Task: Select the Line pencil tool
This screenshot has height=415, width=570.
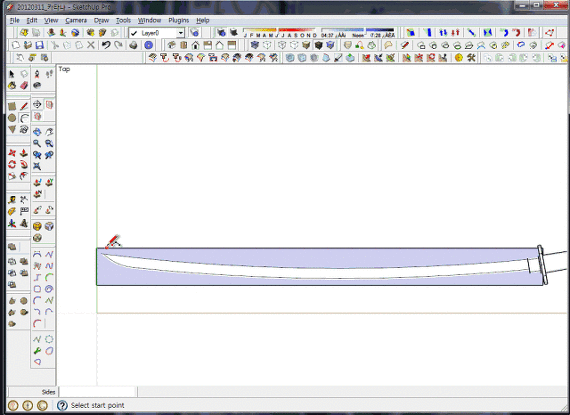Action: (24, 106)
